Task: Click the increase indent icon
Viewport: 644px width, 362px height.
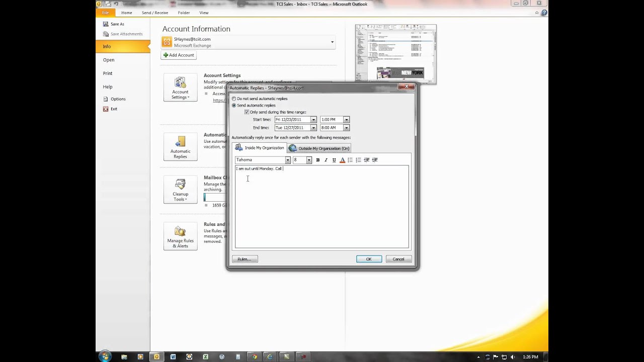Action: pos(375,160)
